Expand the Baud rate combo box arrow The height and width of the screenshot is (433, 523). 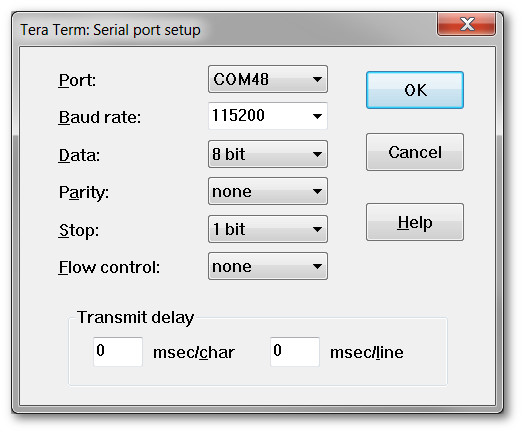pyautogui.click(x=317, y=116)
